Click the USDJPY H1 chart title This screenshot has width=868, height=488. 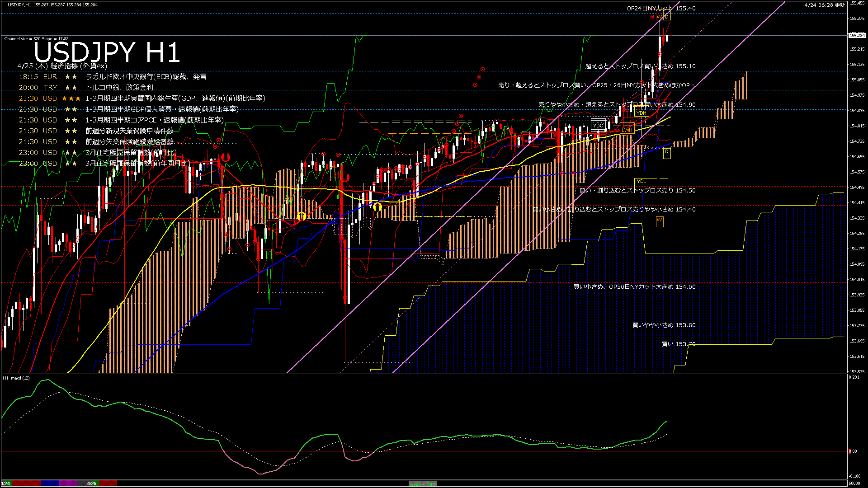tap(107, 52)
